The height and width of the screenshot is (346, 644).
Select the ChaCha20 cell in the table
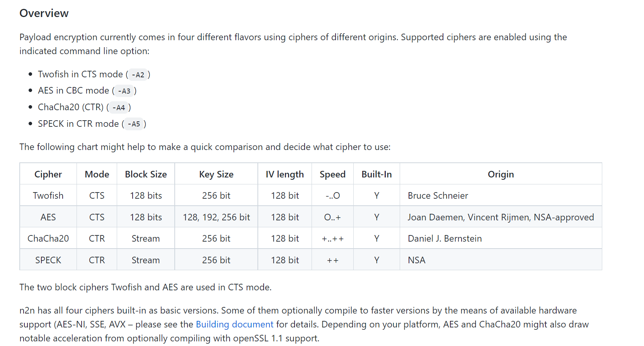(48, 239)
